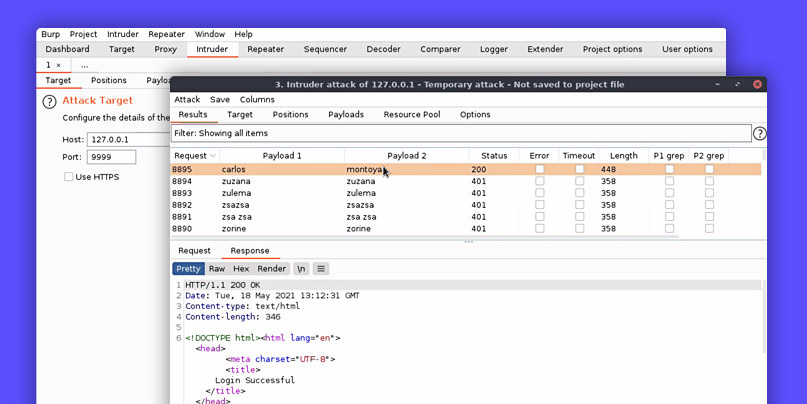Screen dimensions: 807x404
Task: Switch to the Logger tab
Action: [494, 49]
